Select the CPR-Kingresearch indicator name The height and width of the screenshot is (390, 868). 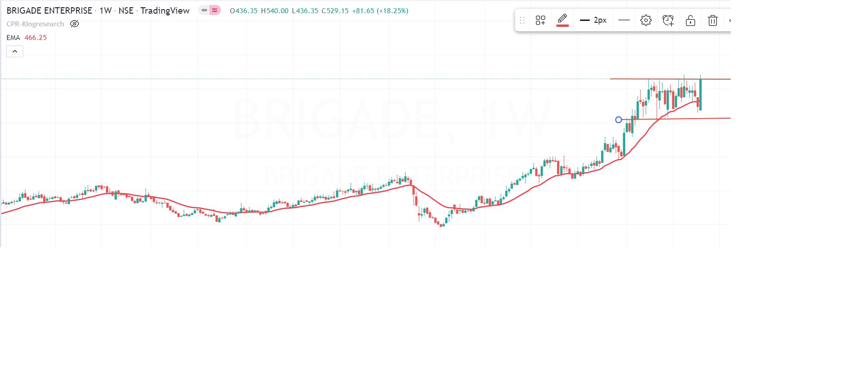click(x=35, y=24)
